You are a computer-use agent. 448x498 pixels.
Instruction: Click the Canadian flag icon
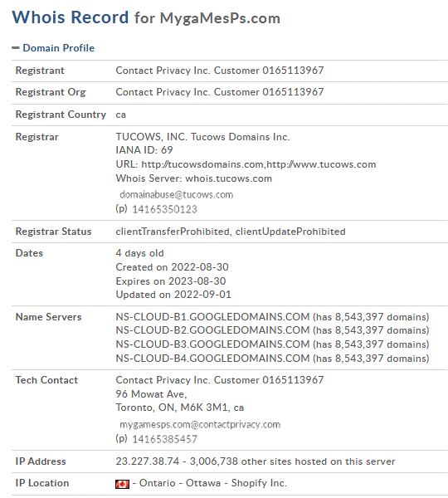[x=122, y=484]
